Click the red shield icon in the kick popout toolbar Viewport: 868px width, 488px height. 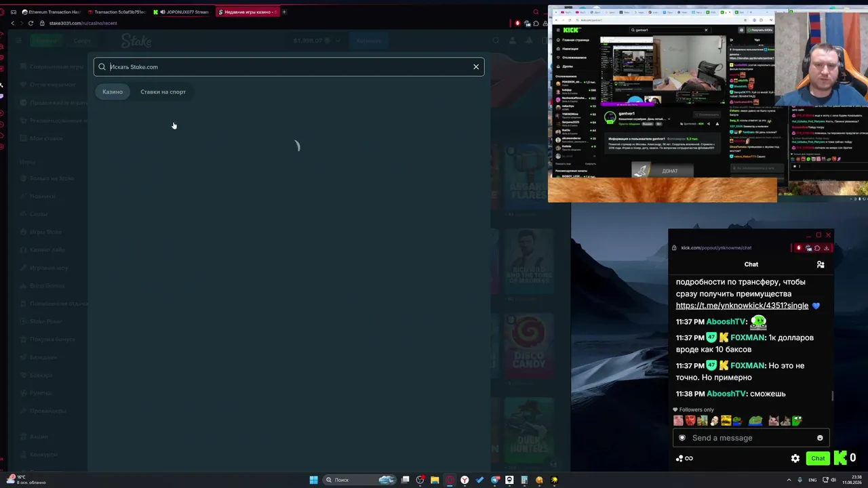(x=799, y=248)
